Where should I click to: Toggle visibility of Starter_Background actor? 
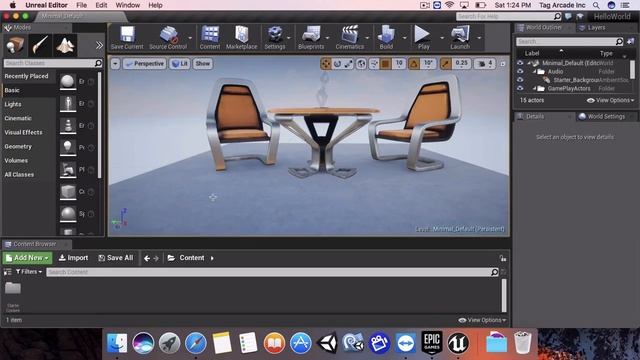(x=520, y=80)
